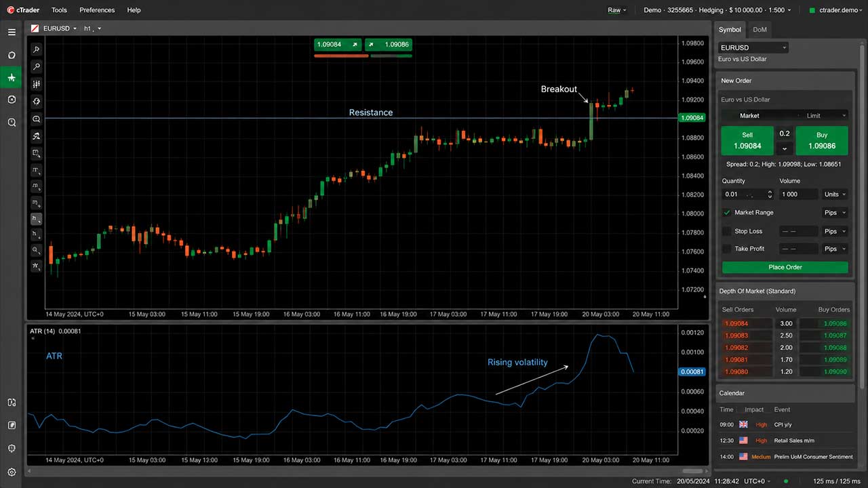This screenshot has width=868, height=488.
Task: Click the Volume field showing 1 000
Action: tap(798, 195)
